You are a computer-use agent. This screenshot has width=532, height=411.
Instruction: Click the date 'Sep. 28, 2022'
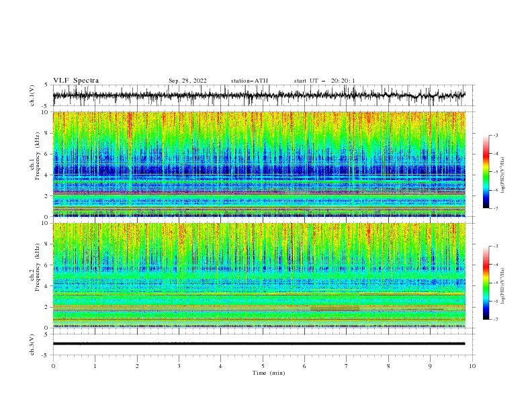(x=187, y=81)
